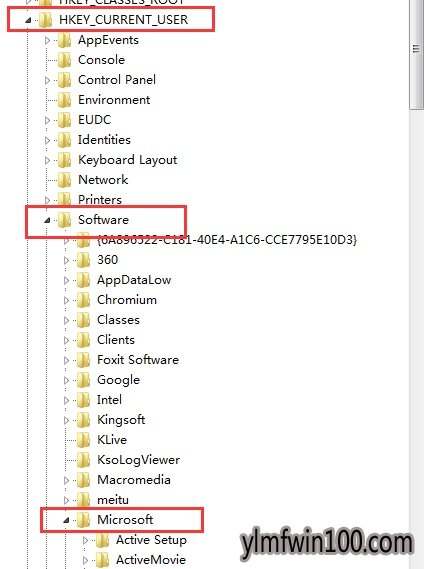The width and height of the screenshot is (424, 569).
Task: Select the Environment key label
Action: (114, 100)
